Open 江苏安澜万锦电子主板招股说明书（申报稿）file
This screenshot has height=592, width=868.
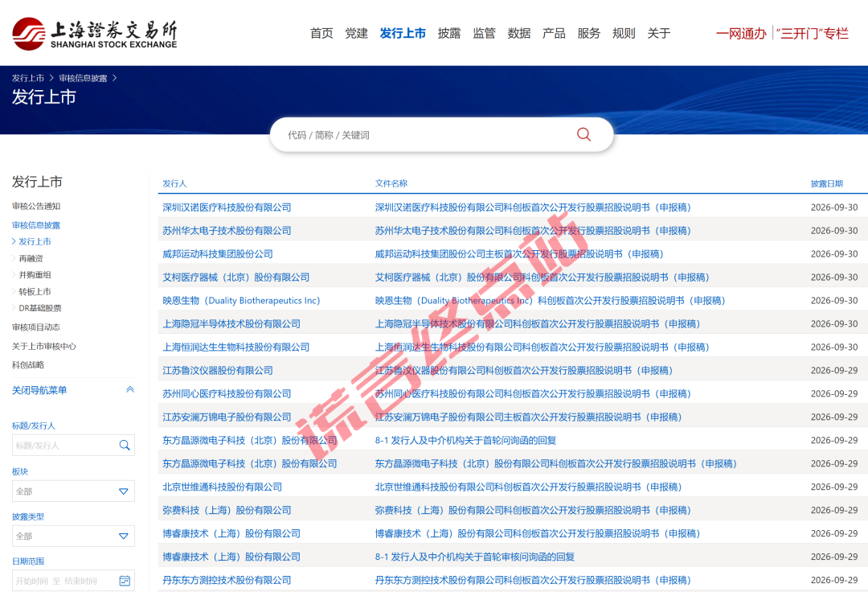tap(528, 417)
